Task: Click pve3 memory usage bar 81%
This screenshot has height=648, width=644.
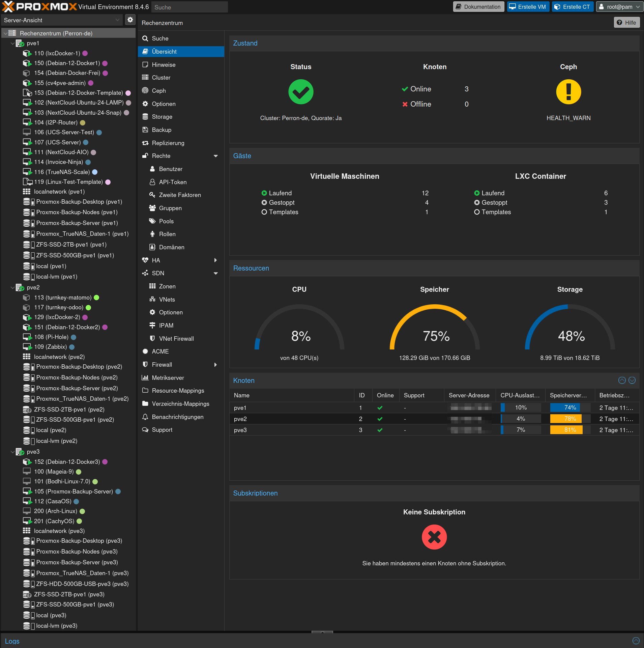Action: 570,430
